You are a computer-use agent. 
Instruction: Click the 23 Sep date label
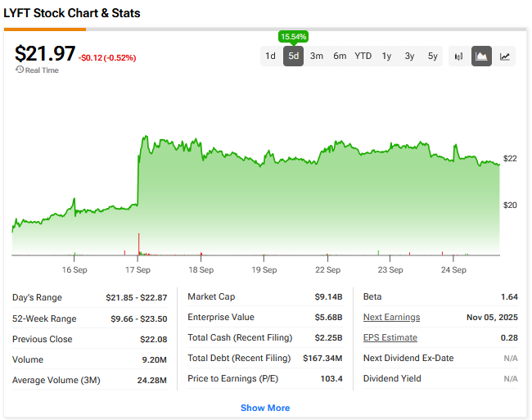tap(390, 269)
